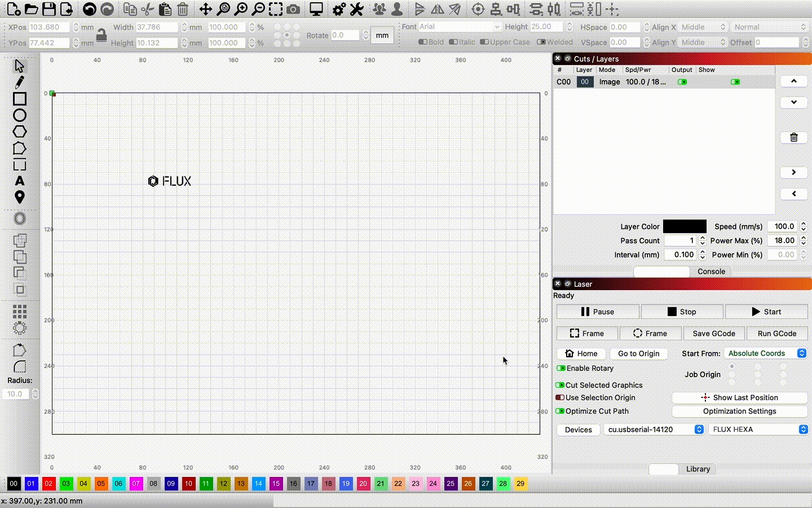
Task: Open the cu.usbserial-14120 port dropdown
Action: [x=654, y=430]
